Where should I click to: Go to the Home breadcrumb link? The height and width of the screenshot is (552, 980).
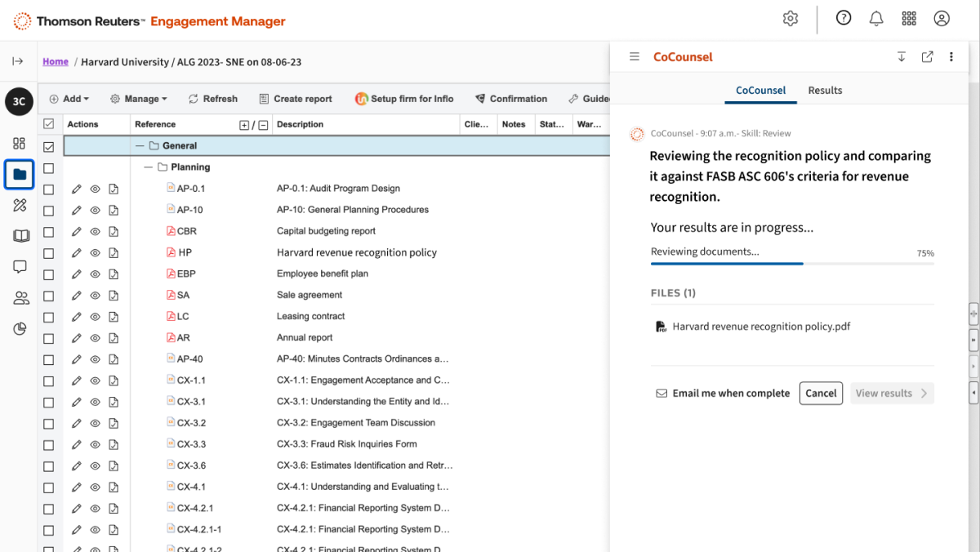point(56,62)
